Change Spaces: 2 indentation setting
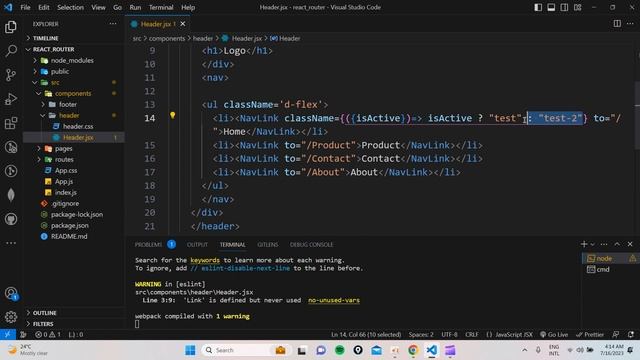 coord(421,334)
